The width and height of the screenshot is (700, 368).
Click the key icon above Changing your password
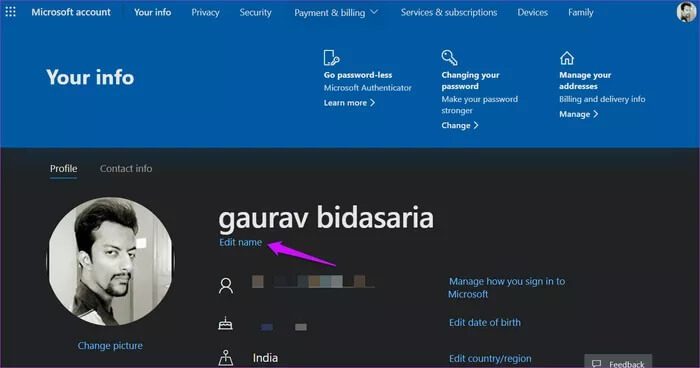[449, 58]
